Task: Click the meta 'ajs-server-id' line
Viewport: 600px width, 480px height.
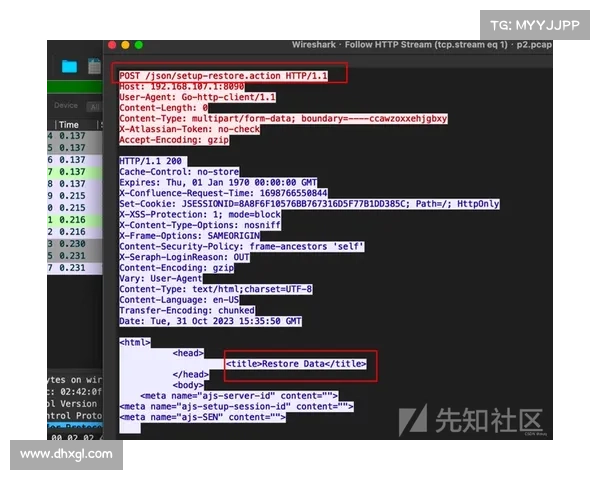Action: pyautogui.click(x=239, y=396)
